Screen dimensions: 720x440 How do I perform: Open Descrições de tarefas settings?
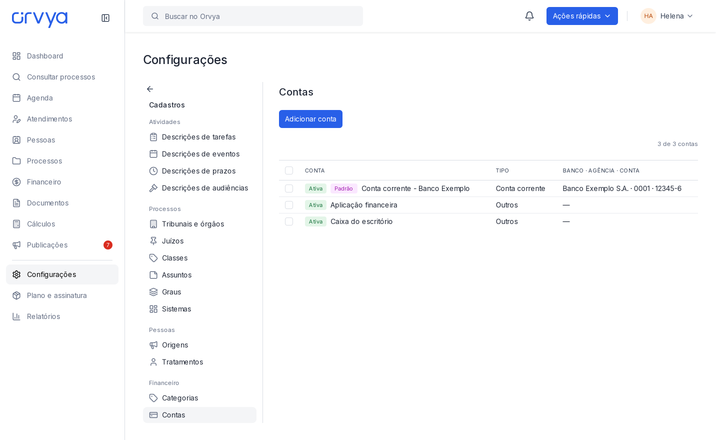(x=199, y=137)
